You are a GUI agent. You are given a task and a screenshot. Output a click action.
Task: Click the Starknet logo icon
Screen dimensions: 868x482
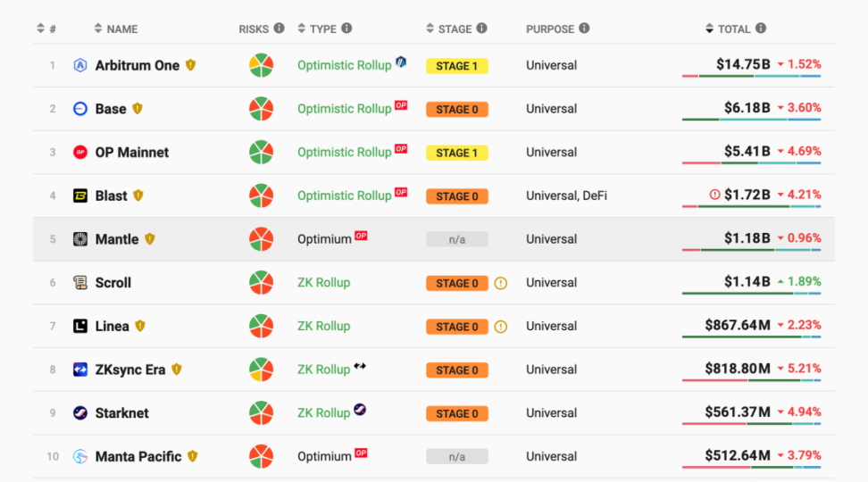point(80,413)
